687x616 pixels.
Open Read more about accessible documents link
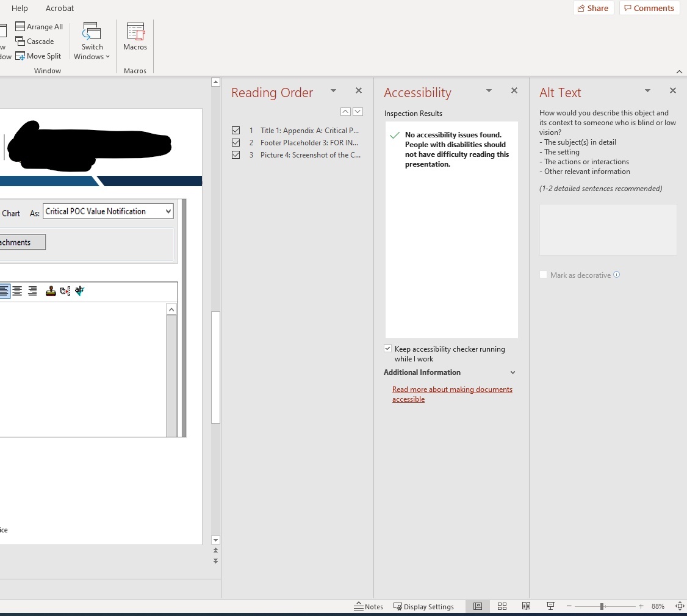coord(452,394)
